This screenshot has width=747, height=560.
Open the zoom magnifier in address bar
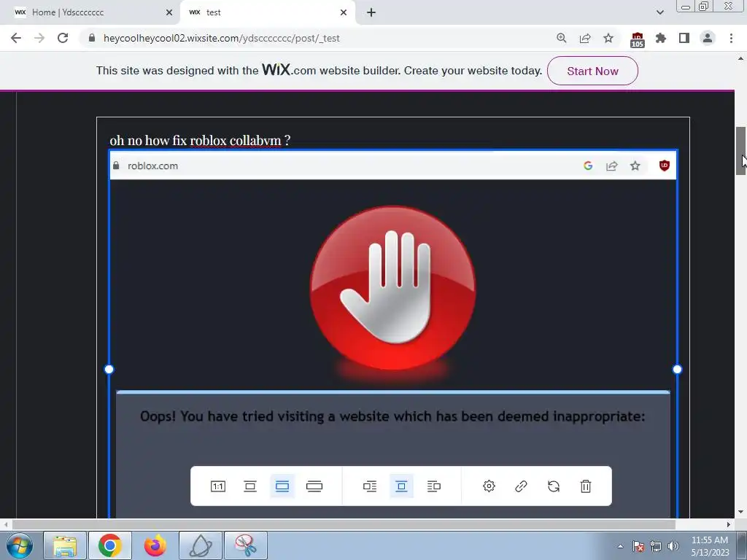click(x=562, y=38)
